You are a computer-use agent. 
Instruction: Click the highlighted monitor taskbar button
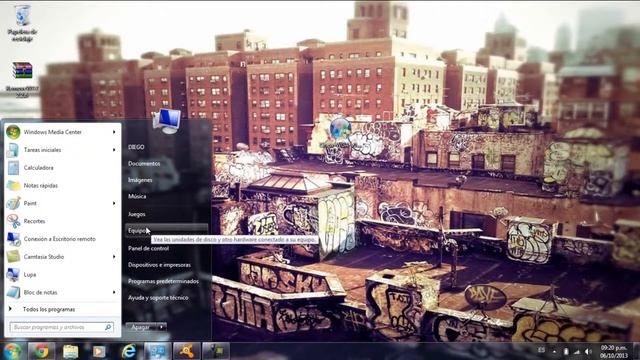(x=158, y=351)
